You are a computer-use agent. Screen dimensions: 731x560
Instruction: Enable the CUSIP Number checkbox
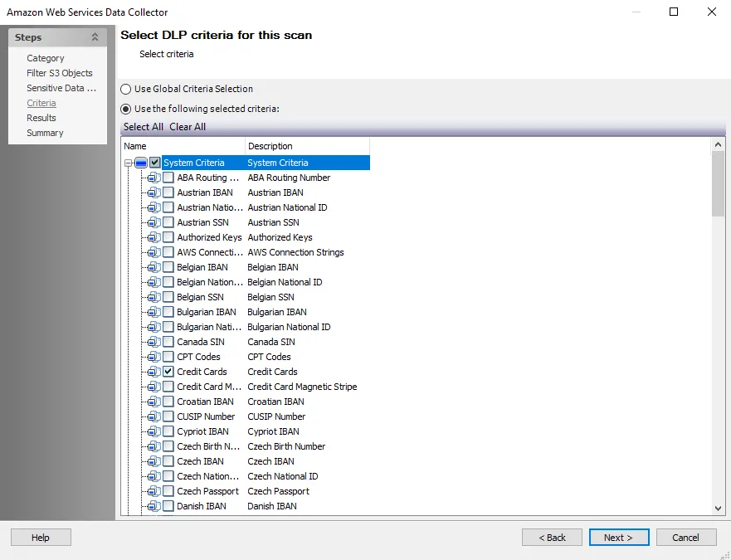[x=168, y=416]
